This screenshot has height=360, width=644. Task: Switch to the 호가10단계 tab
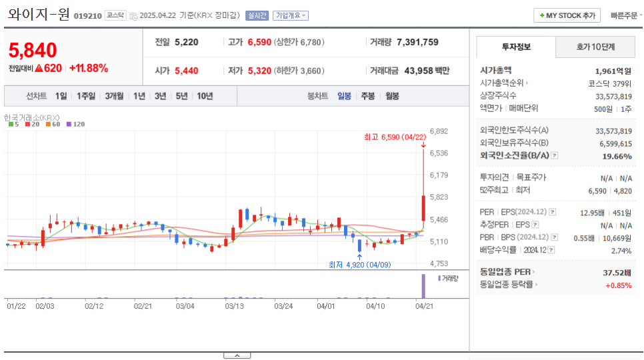(595, 47)
